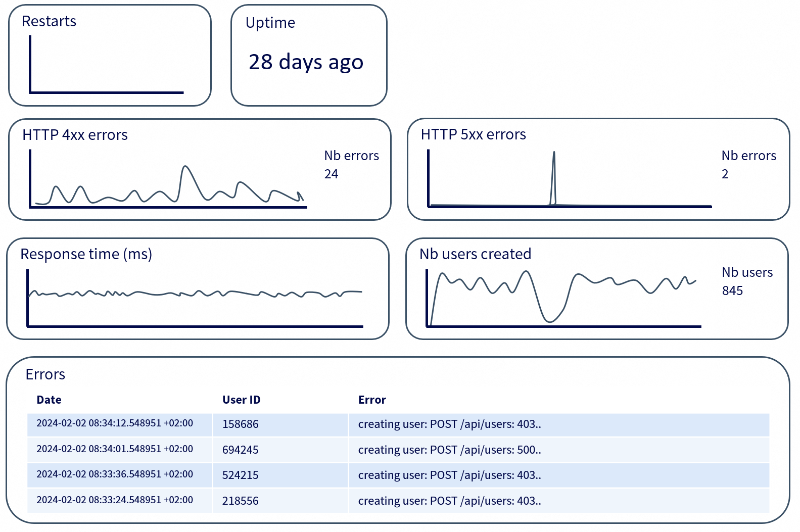Select the 08:33:36 timestamp row date
Viewport: 800px width, 532px height.
click(115, 474)
